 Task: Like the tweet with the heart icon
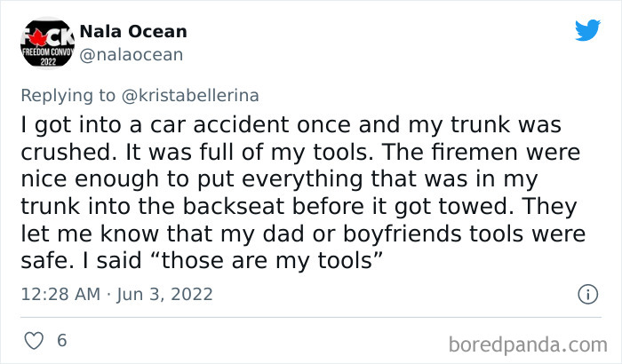pos(32,341)
